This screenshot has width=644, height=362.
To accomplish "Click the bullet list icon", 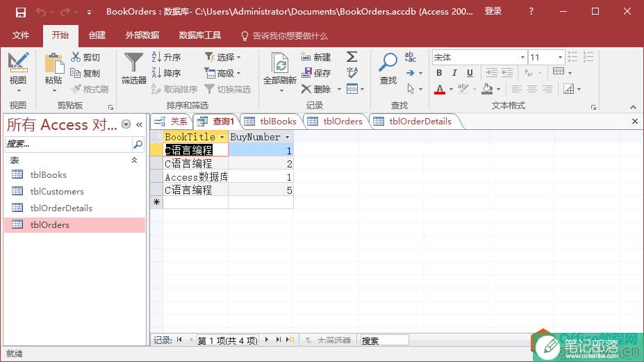I will click(572, 57).
